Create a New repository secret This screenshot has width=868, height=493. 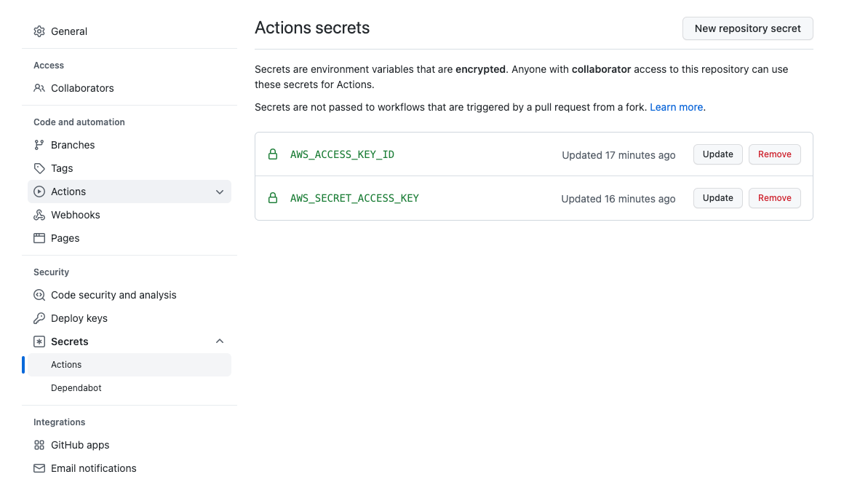pos(747,28)
